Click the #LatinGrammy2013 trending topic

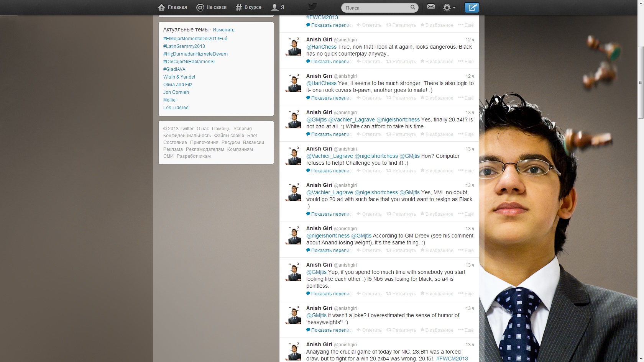click(x=184, y=46)
